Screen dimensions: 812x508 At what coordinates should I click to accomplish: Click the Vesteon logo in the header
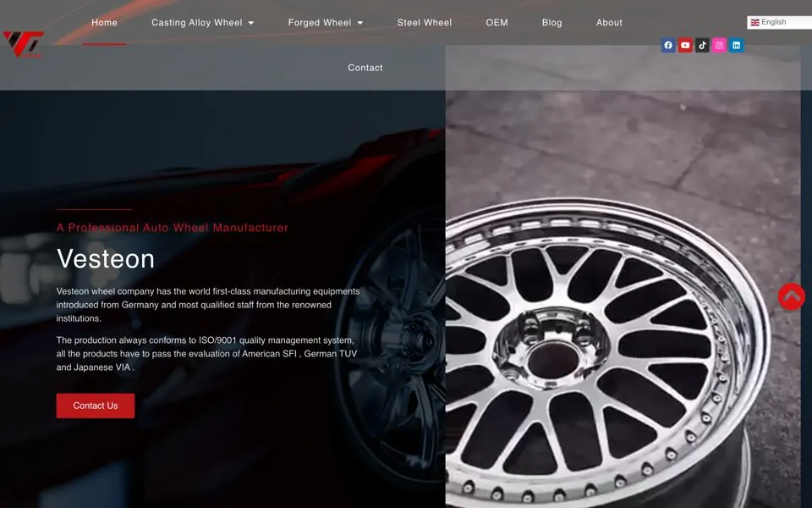(x=24, y=44)
